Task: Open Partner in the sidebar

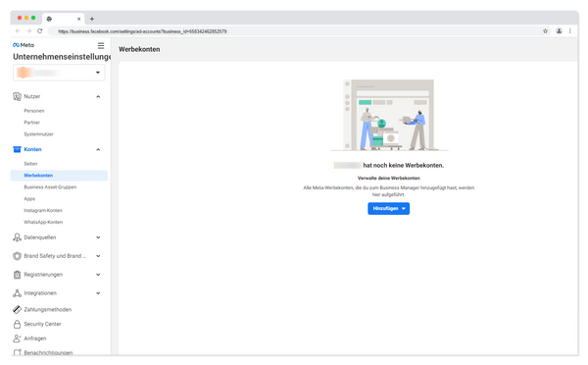Action: 32,123
